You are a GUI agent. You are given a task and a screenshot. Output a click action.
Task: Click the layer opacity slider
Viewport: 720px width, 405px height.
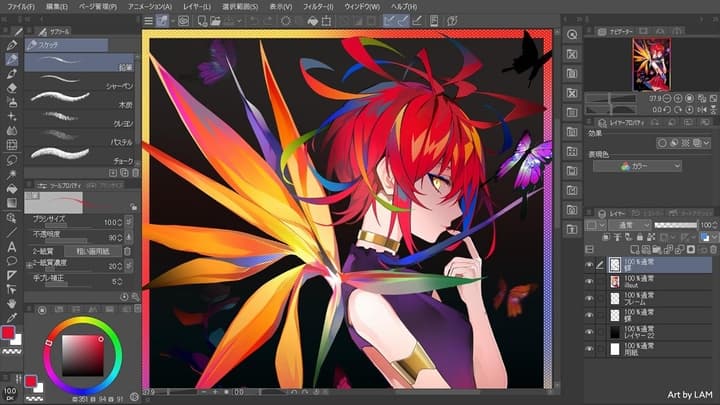[675, 225]
